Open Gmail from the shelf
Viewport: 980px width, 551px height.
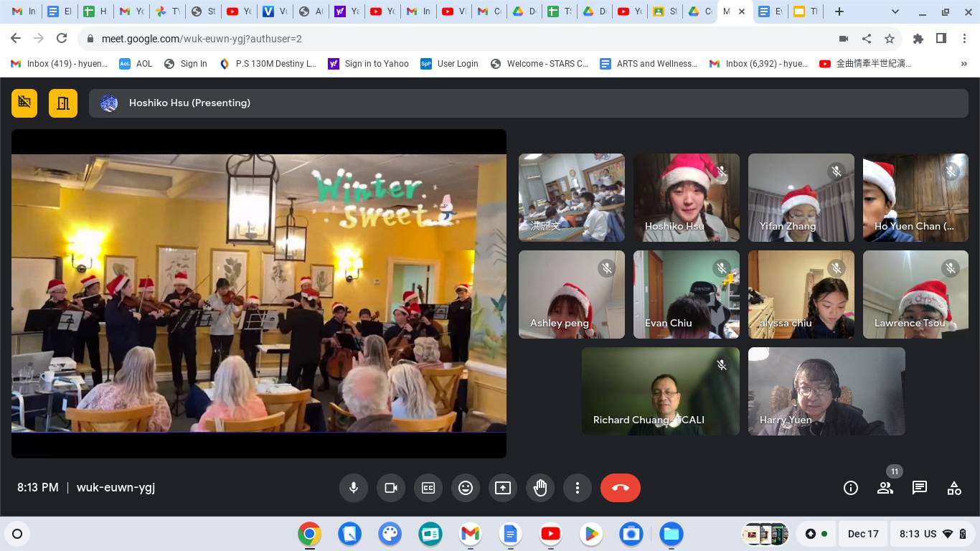pos(470,534)
